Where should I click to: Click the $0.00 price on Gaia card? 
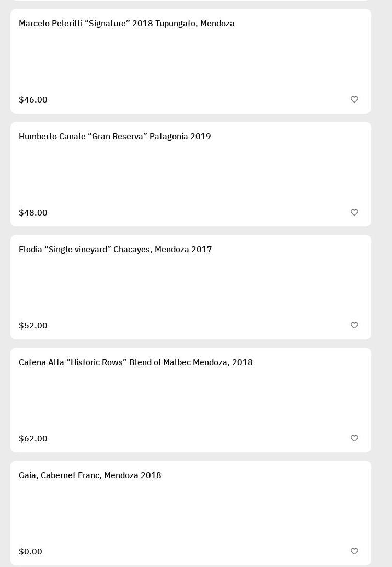(30, 551)
